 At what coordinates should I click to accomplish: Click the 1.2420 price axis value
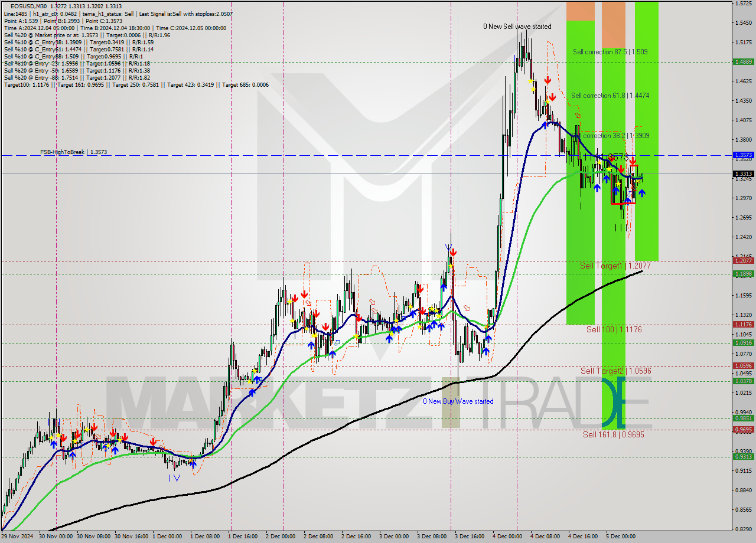tap(743, 237)
